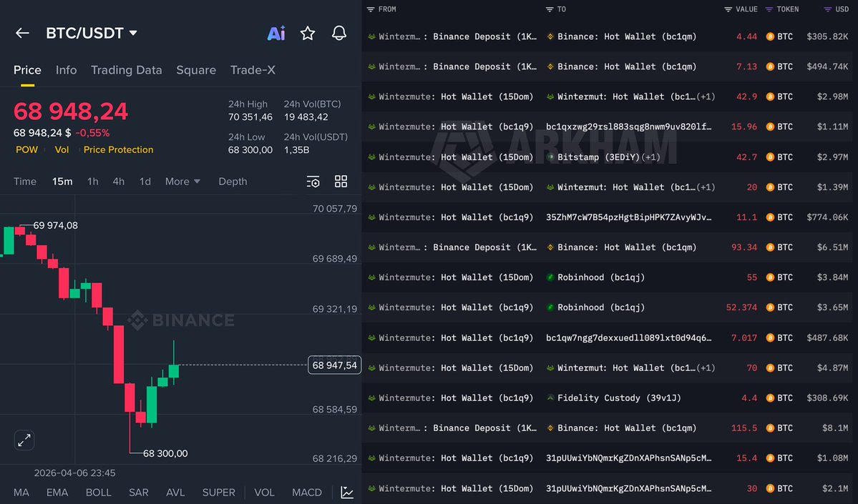Open the chart layout grid icon
858x504 pixels.
[341, 182]
